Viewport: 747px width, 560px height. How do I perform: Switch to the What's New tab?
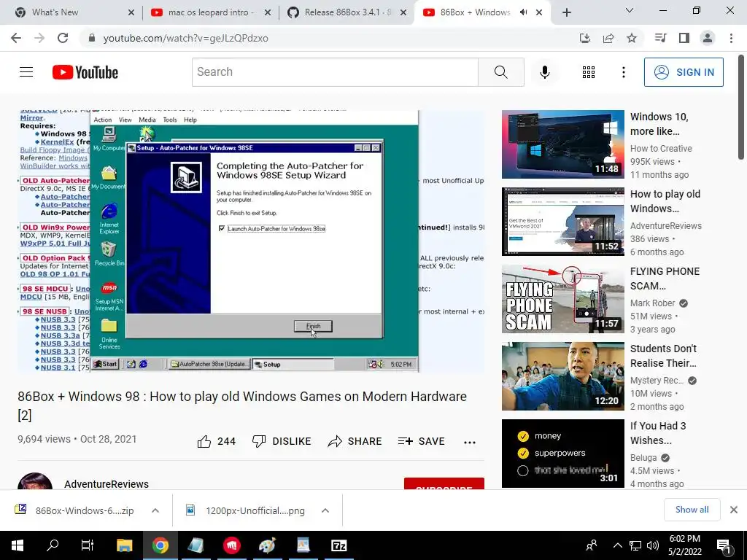point(71,12)
